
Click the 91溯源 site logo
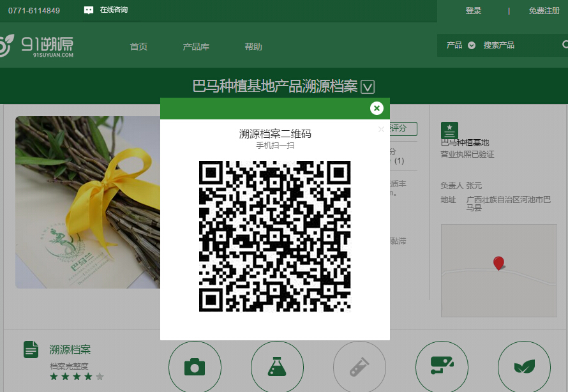pos(38,45)
